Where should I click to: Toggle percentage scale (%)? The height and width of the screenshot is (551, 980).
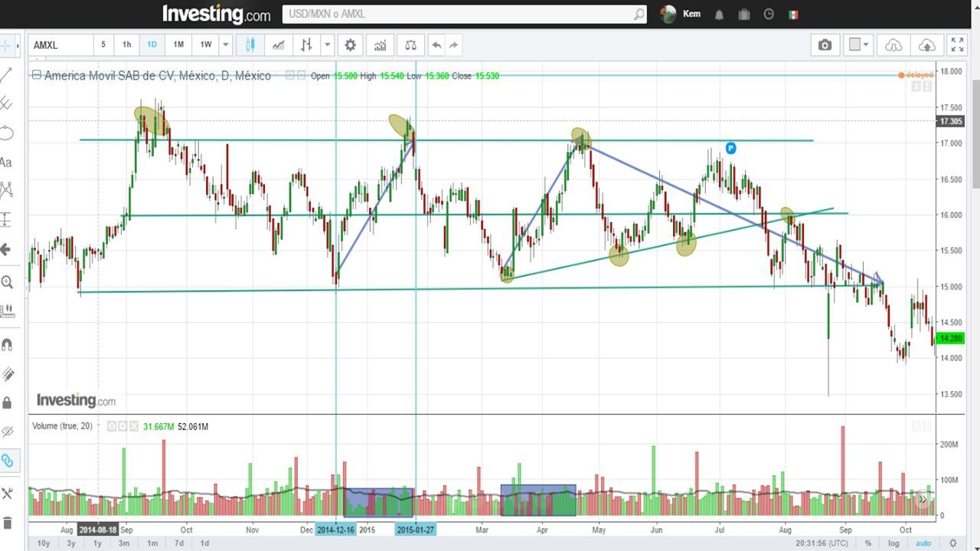click(868, 543)
